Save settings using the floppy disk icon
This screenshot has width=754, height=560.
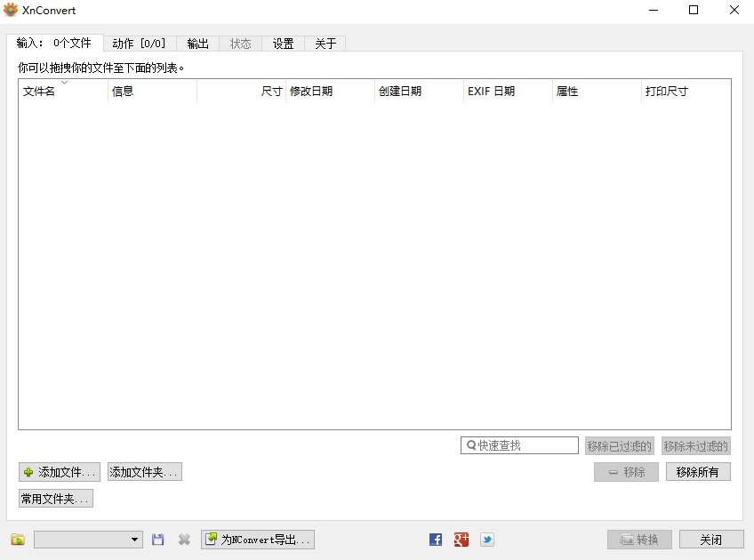(157, 539)
